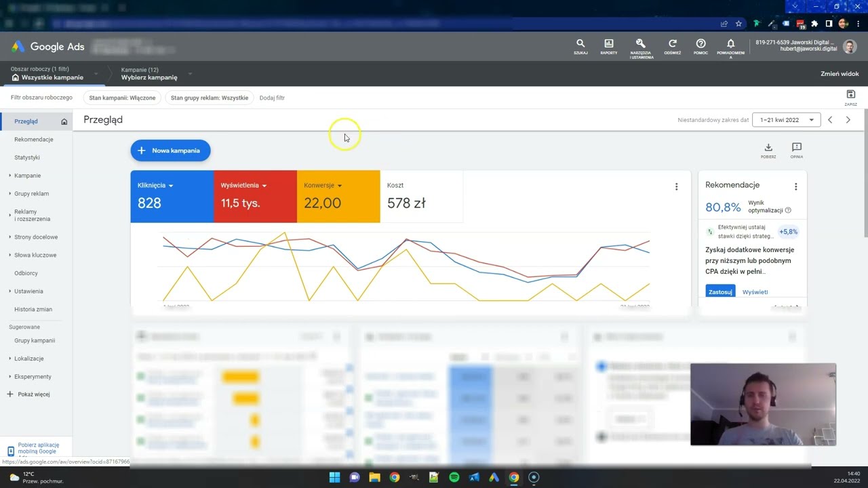The width and height of the screenshot is (868, 488).
Task: Expand Reklamy i rozszerzenia sidebar section
Action: click(x=10, y=216)
